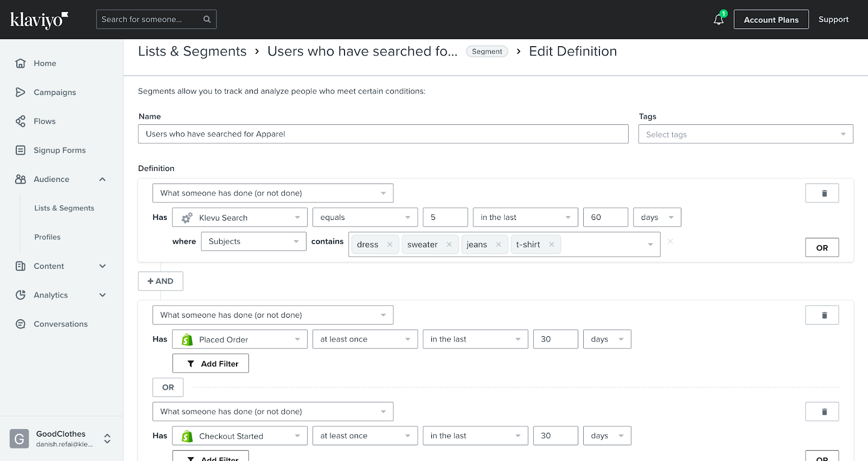Open the Klevu Search metric dropdown
868x461 pixels.
pos(240,218)
